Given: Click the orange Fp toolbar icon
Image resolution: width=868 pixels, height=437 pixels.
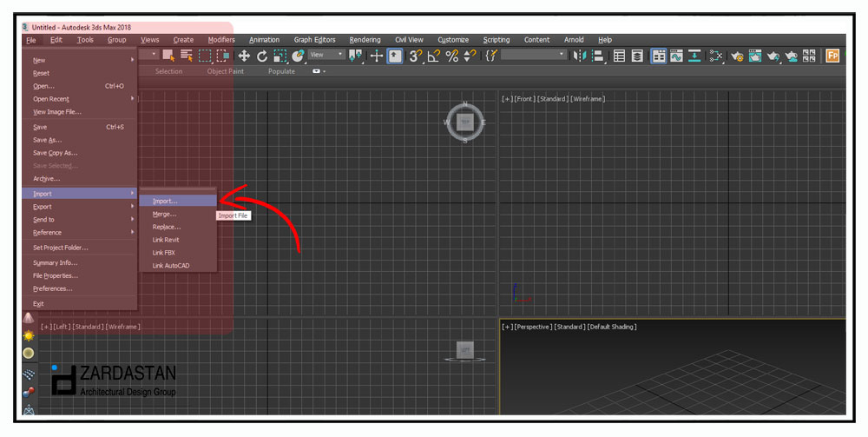Looking at the screenshot, I should [x=832, y=56].
